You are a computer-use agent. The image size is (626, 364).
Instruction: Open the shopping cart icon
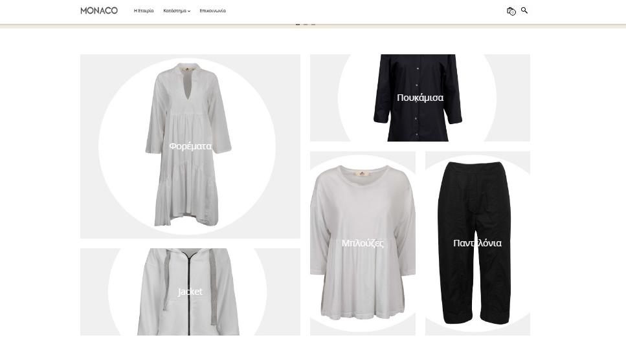pyautogui.click(x=511, y=11)
